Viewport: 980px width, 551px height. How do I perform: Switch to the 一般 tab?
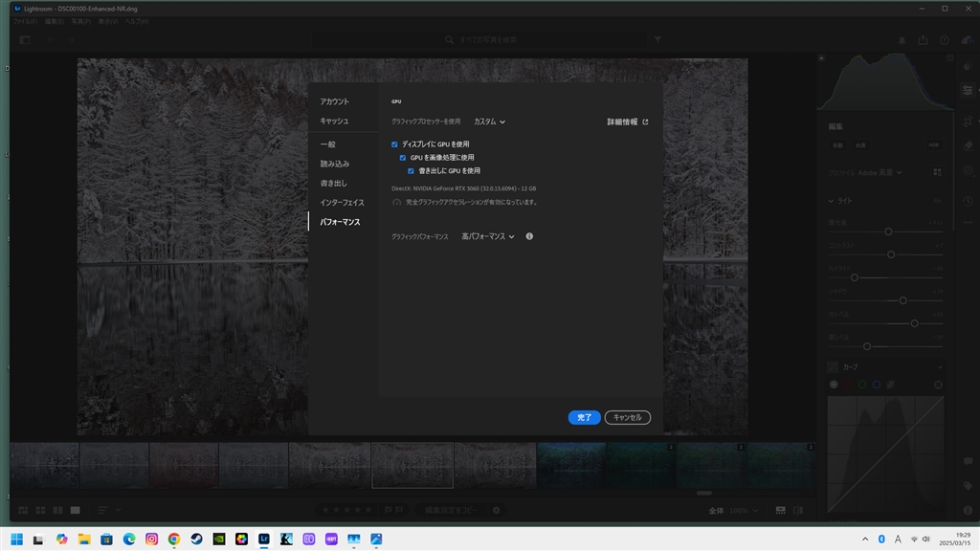(327, 144)
